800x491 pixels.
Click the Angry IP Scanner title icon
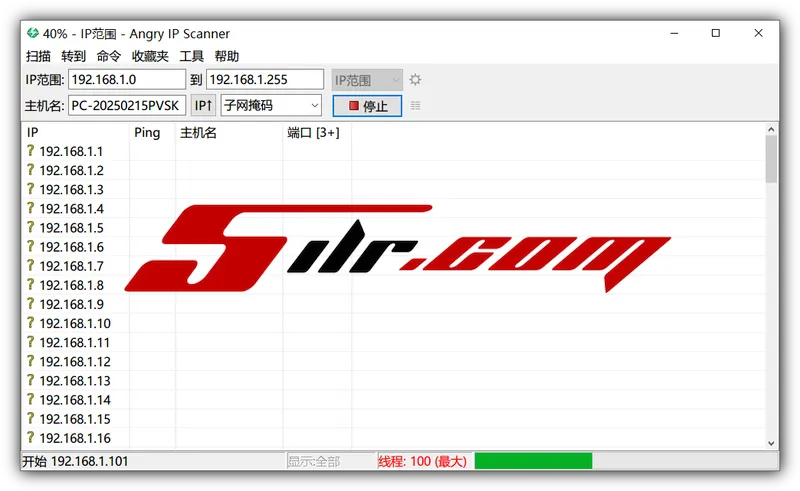pyautogui.click(x=33, y=33)
